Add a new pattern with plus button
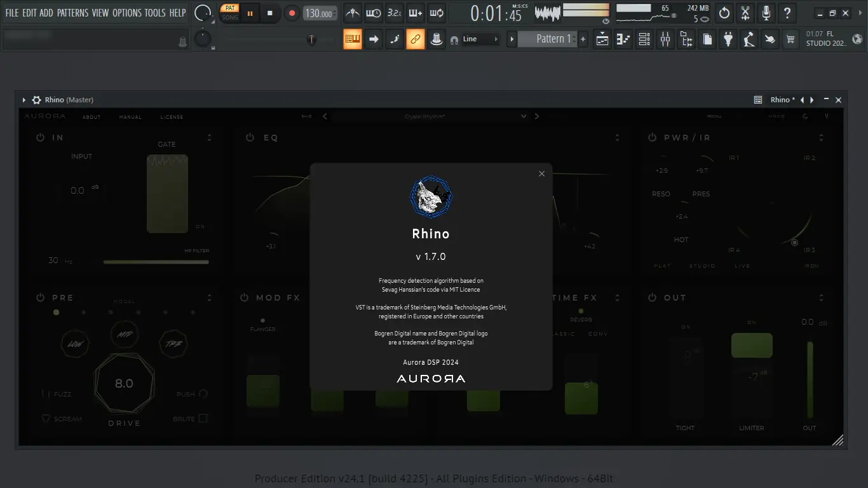The image size is (868, 488). point(583,39)
